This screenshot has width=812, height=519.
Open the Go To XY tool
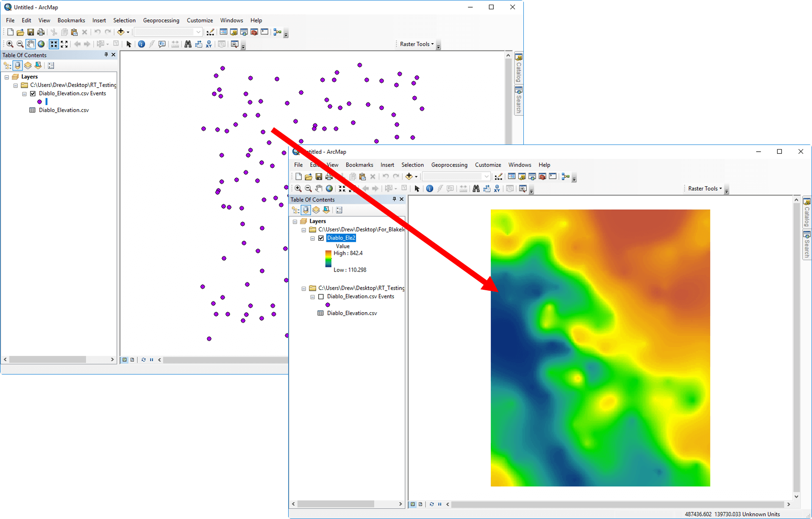click(x=496, y=189)
